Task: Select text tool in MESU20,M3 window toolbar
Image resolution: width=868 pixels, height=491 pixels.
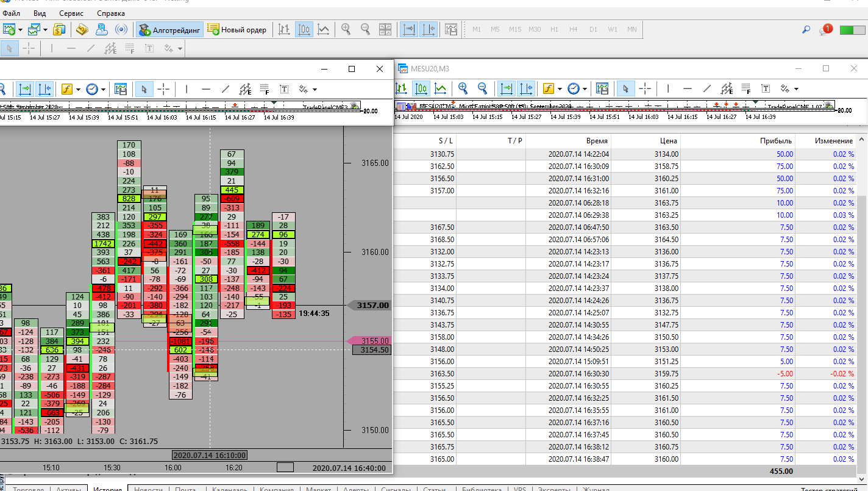Action: pyautogui.click(x=766, y=88)
